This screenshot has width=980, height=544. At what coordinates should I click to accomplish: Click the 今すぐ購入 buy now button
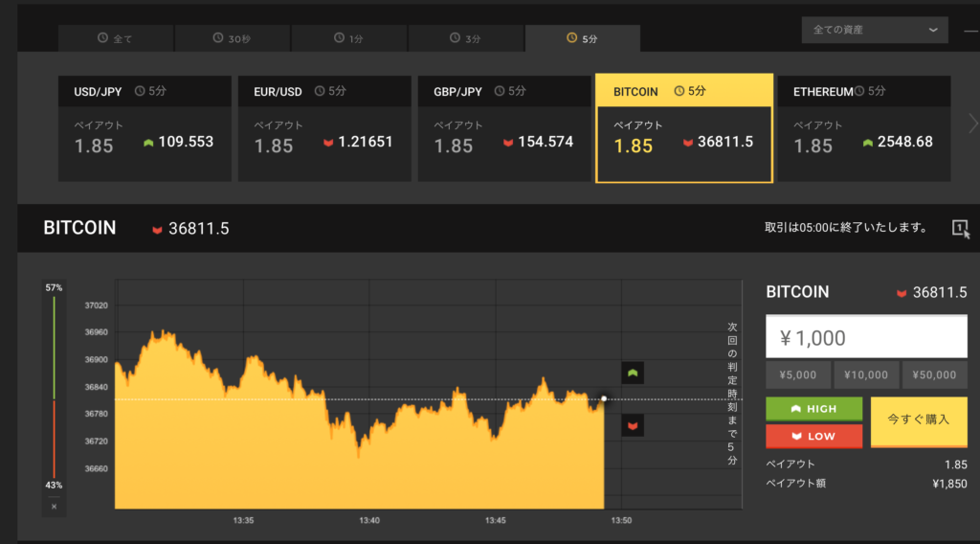click(919, 421)
